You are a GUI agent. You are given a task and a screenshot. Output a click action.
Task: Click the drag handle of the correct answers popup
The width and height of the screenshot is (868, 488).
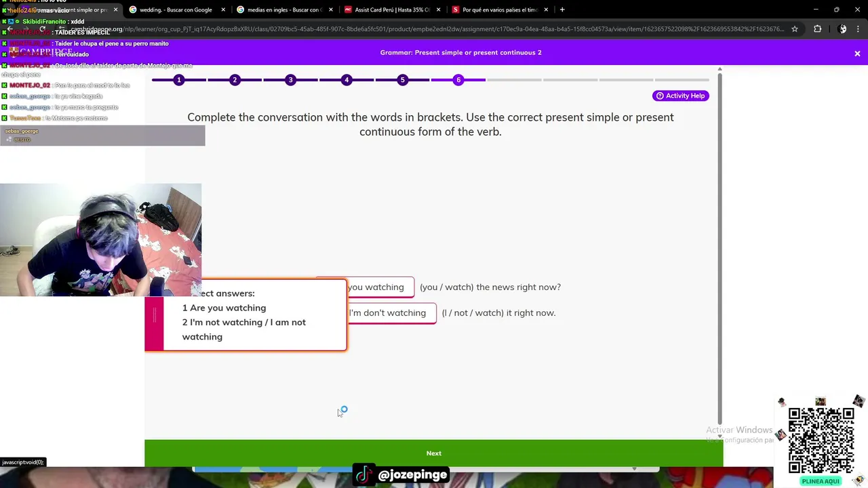[x=154, y=316]
